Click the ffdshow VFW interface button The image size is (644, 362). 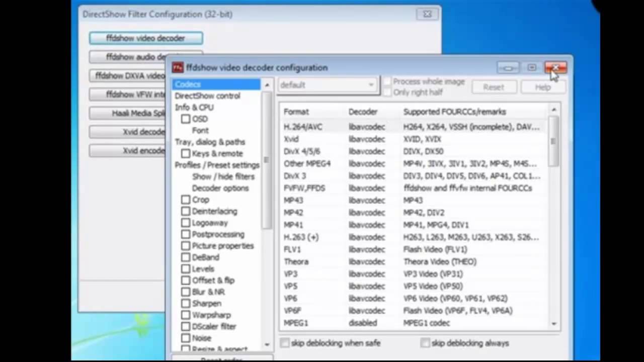127,95
